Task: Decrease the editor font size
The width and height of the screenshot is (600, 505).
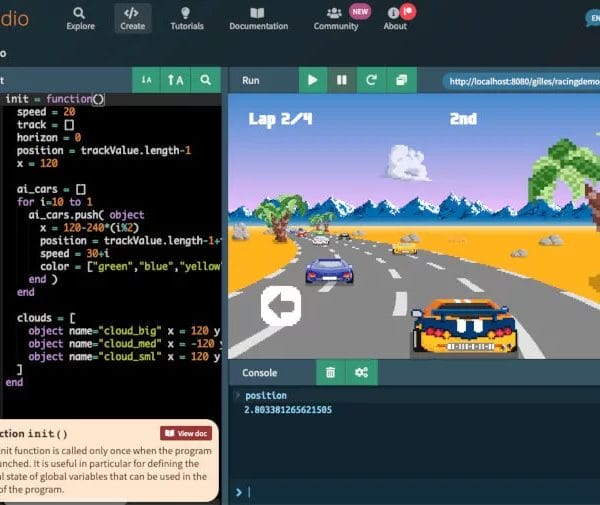Action: (x=146, y=80)
